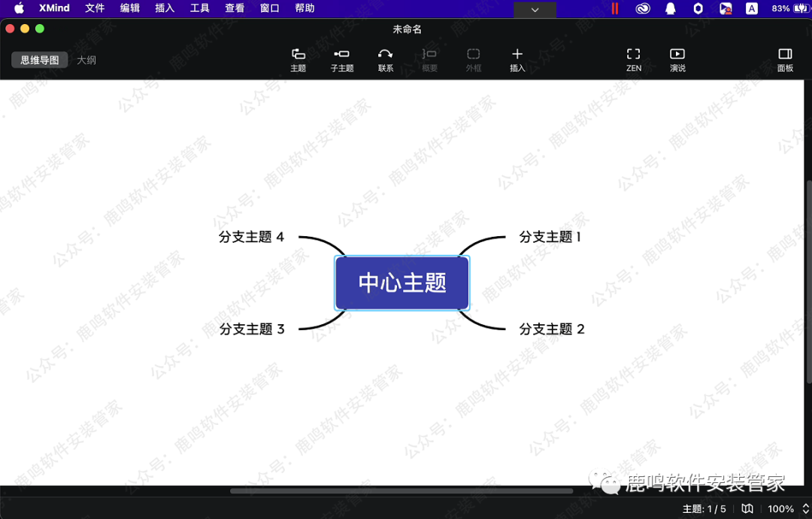Click the horizontal scrollbar at the bottom
The width and height of the screenshot is (812, 519).
[402, 490]
